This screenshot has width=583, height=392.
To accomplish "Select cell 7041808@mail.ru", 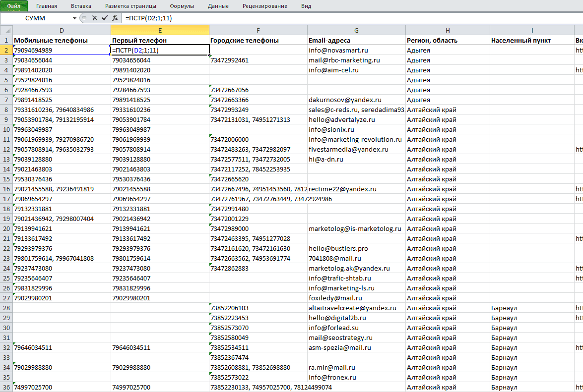I will pyautogui.click(x=356, y=258).
